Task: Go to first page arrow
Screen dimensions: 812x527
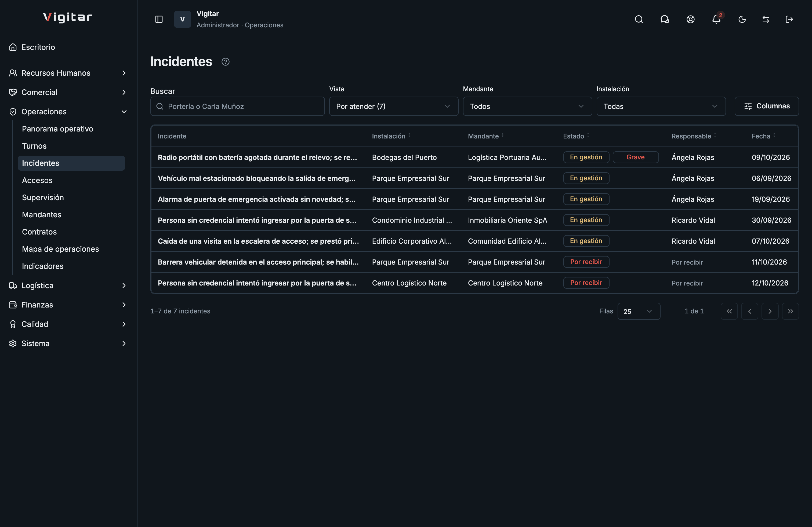Action: point(729,311)
